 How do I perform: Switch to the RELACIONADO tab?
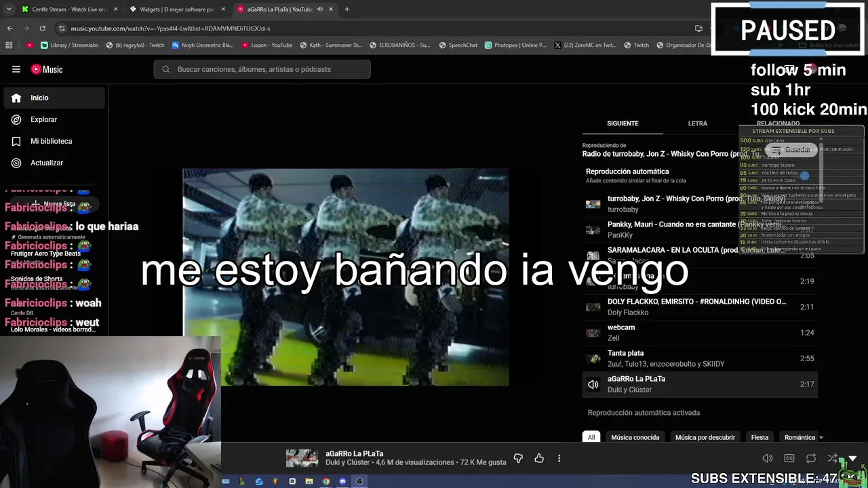click(778, 123)
